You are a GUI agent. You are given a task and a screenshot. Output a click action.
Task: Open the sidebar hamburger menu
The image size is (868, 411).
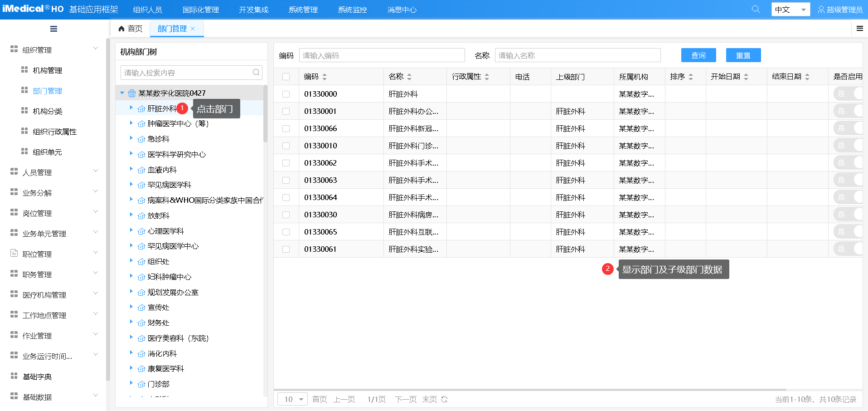(x=53, y=29)
